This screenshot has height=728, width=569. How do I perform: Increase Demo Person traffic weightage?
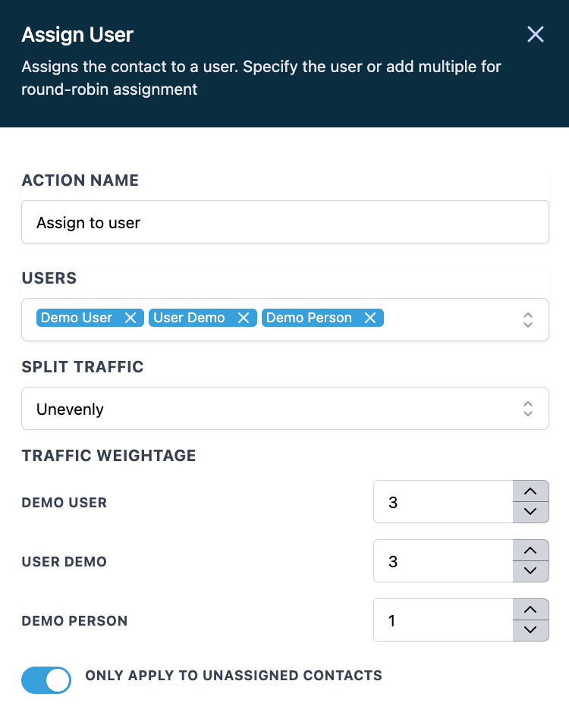[530, 610]
